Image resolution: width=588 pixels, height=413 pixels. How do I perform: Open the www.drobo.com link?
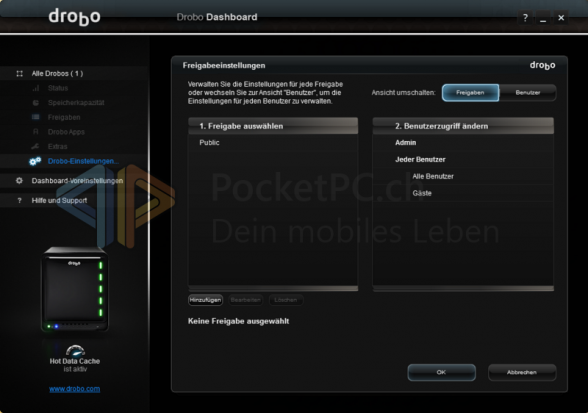pyautogui.click(x=75, y=389)
